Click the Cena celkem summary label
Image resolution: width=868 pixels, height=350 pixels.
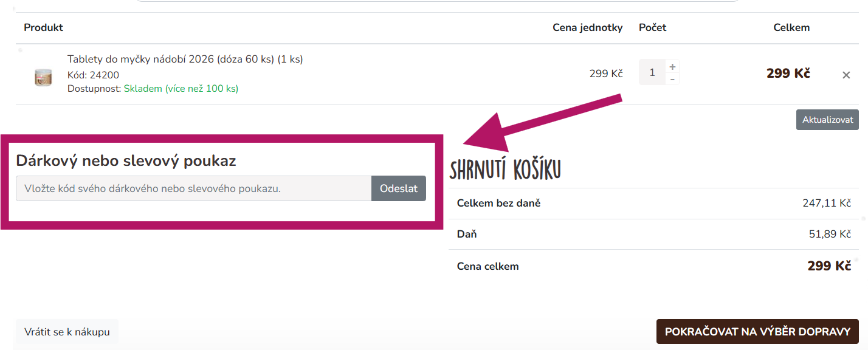tap(487, 266)
